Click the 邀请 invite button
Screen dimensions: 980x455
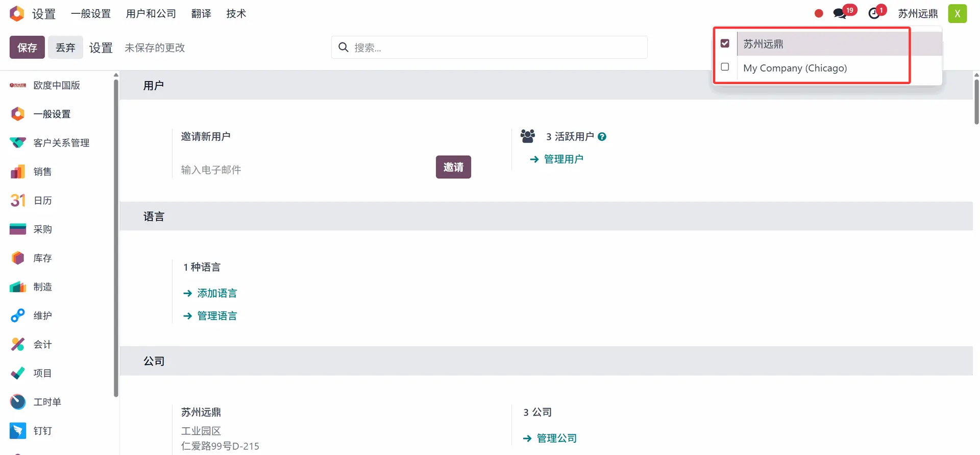[453, 167]
